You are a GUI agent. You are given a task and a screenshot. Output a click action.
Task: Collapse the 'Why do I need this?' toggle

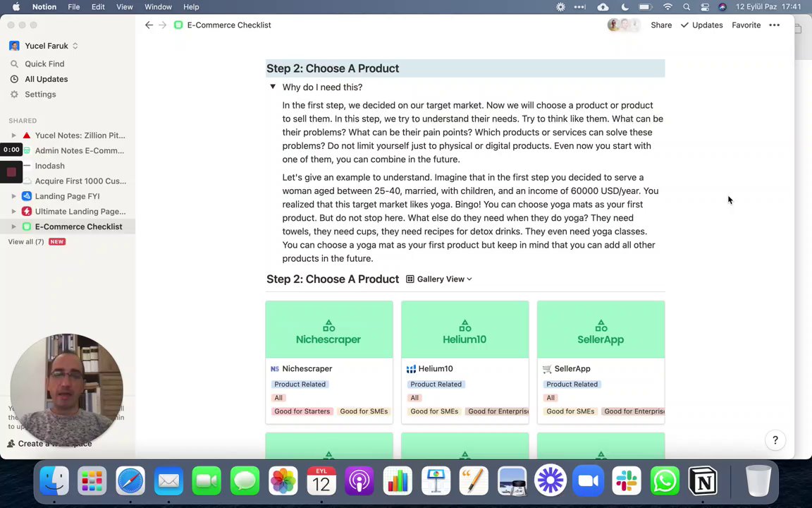[x=273, y=87]
